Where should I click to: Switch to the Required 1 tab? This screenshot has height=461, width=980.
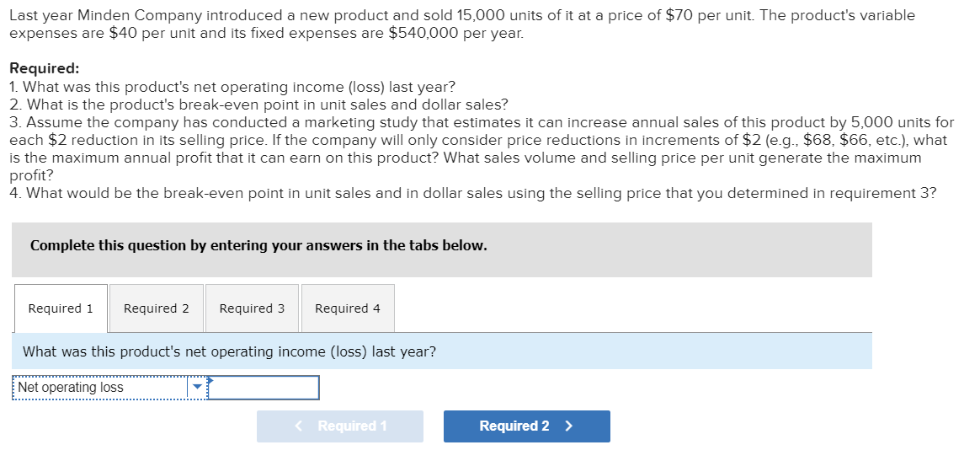[61, 308]
